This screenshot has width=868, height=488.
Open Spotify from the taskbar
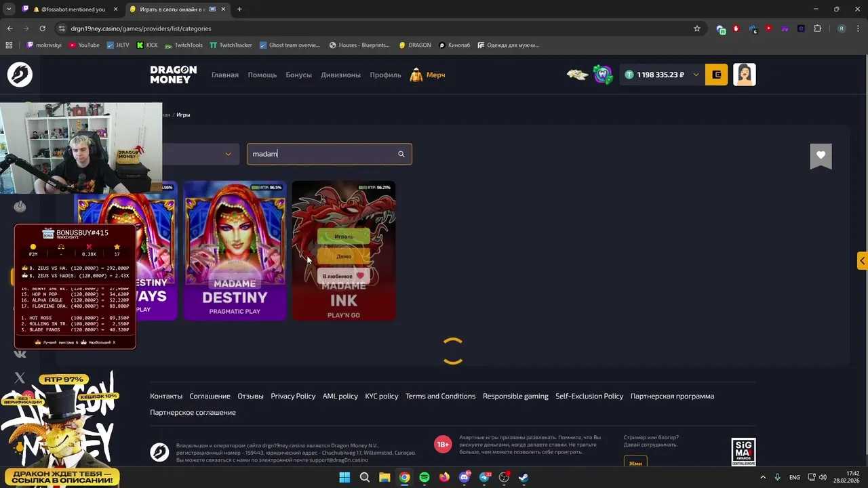425,477
